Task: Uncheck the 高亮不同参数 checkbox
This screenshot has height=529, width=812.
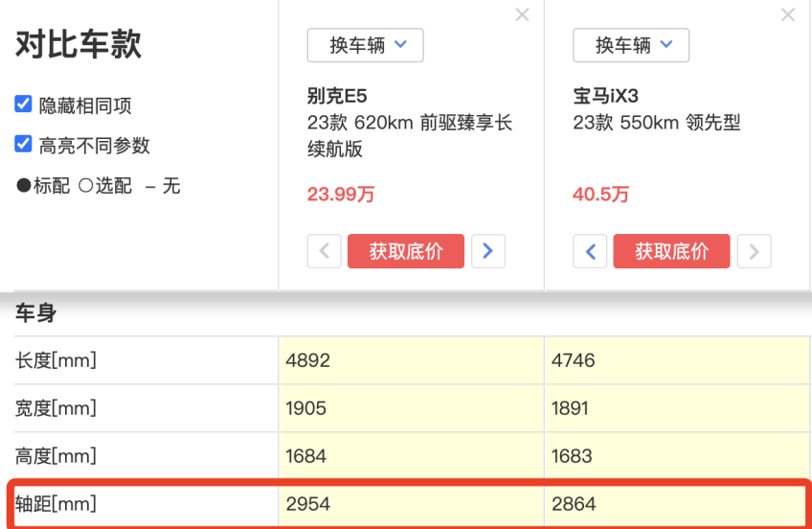Action: 24,145
